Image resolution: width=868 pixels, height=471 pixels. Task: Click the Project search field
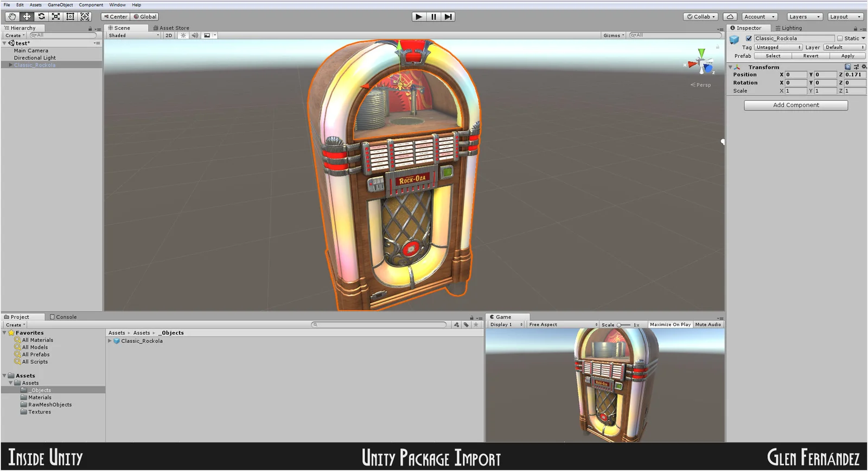coord(379,325)
